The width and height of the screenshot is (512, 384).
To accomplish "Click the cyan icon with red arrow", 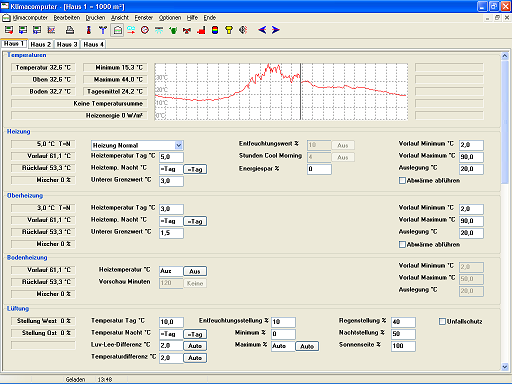I will pos(131,30).
